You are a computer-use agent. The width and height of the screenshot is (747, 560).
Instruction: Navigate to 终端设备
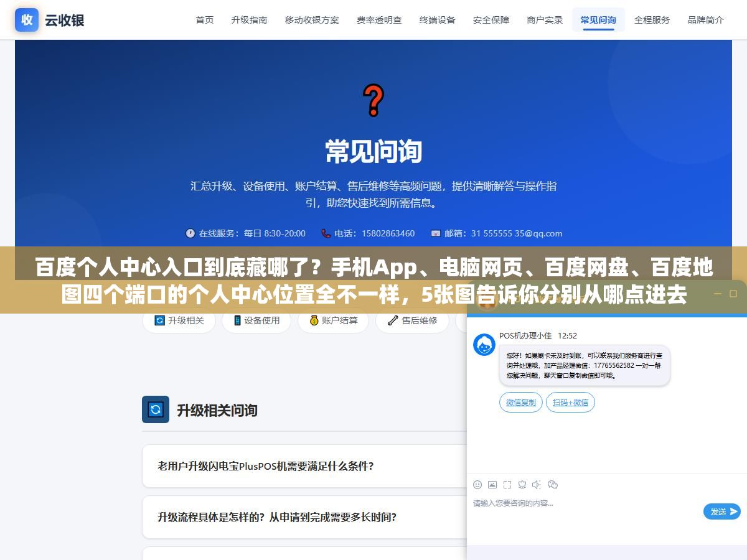click(438, 20)
